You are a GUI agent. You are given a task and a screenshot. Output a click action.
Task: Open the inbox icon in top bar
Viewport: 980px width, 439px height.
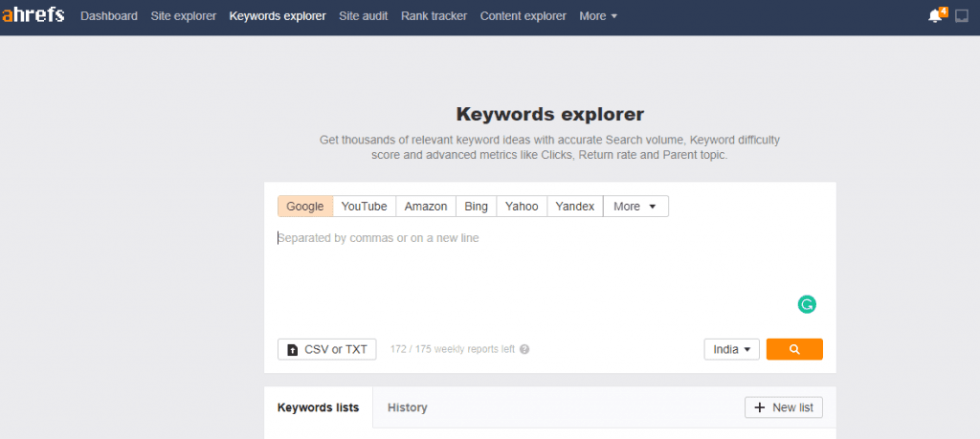[x=962, y=16]
